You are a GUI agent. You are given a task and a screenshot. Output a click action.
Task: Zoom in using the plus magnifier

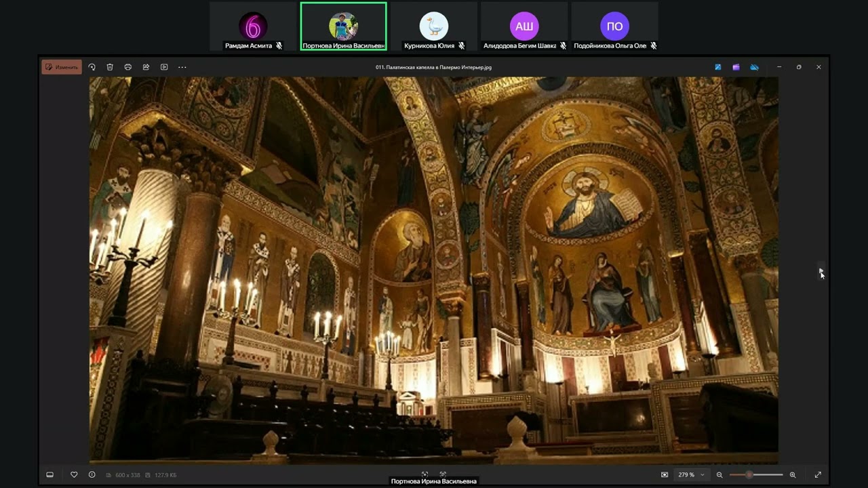792,474
